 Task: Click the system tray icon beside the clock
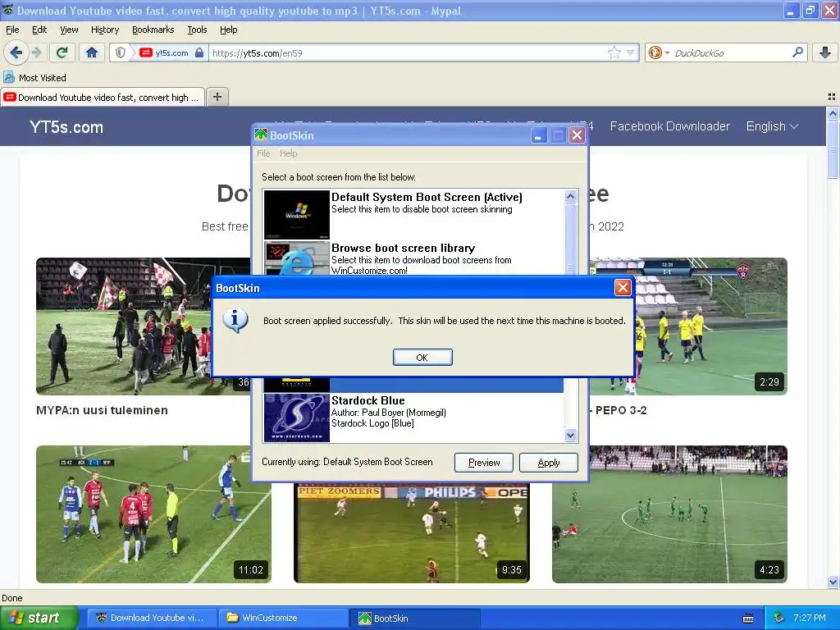(x=778, y=618)
